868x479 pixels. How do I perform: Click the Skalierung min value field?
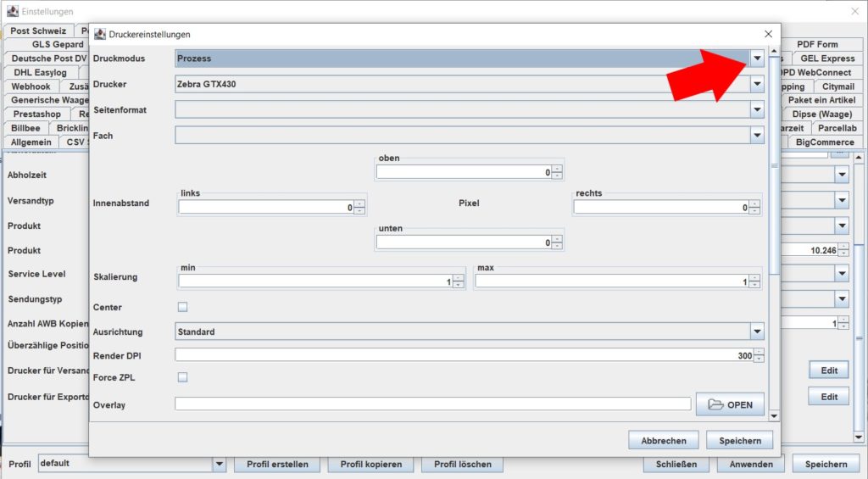tap(315, 281)
